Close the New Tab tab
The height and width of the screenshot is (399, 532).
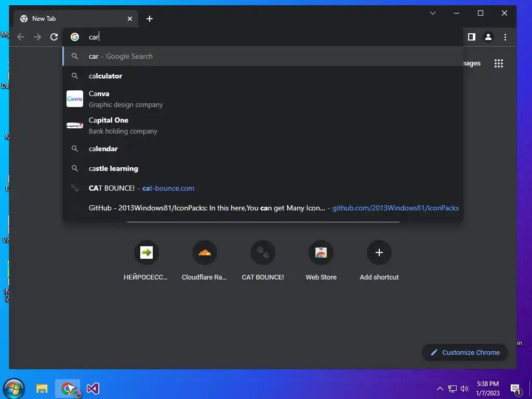pyautogui.click(x=129, y=19)
